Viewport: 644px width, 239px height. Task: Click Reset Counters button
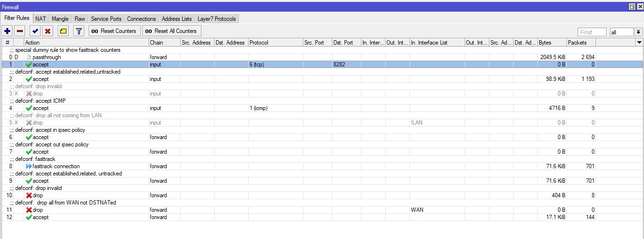[114, 31]
